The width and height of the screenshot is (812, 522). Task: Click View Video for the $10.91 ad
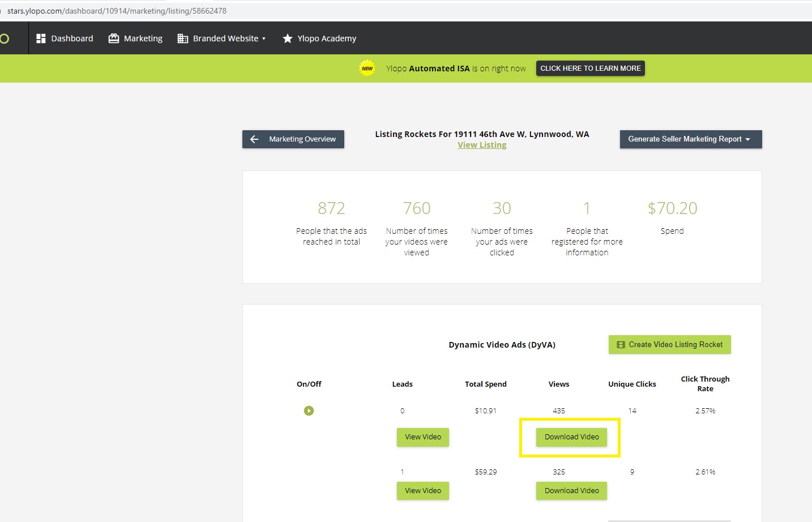(x=422, y=437)
